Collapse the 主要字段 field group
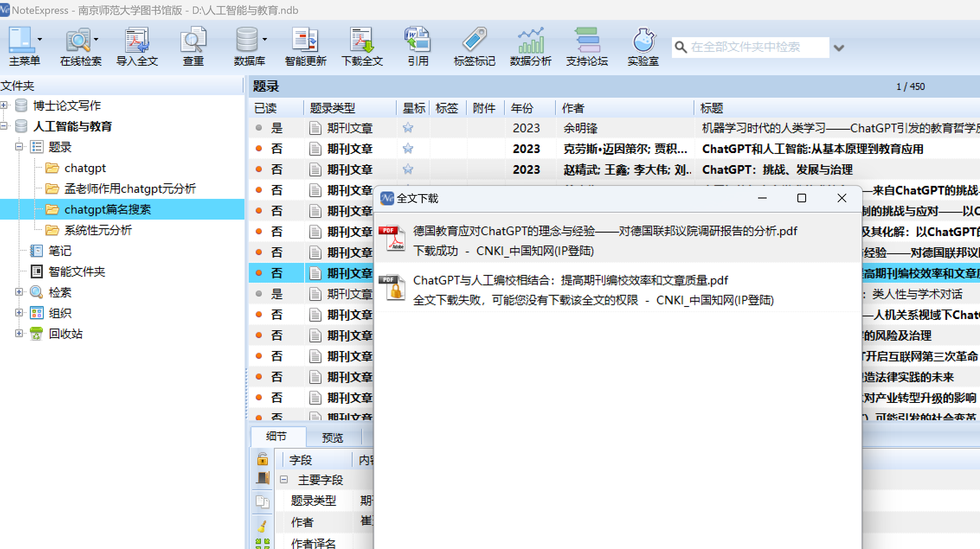Screen dimensions: 980x549 coord(284,479)
